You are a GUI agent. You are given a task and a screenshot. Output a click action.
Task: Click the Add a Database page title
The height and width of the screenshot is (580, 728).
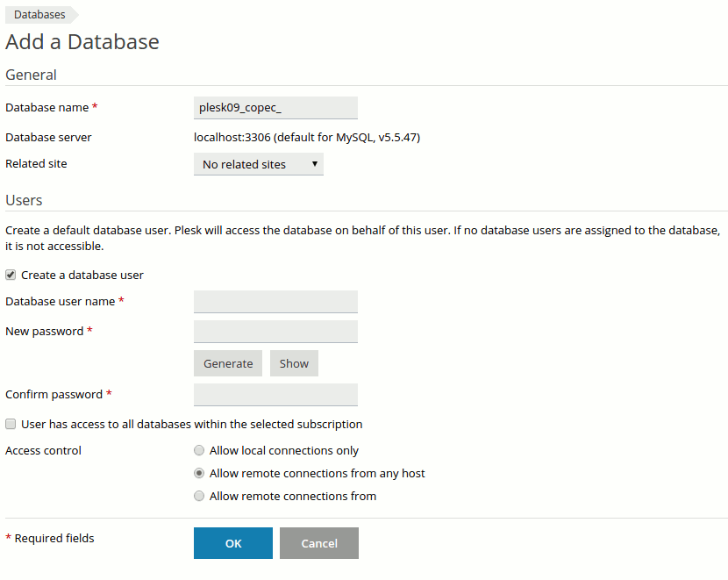[x=82, y=41]
